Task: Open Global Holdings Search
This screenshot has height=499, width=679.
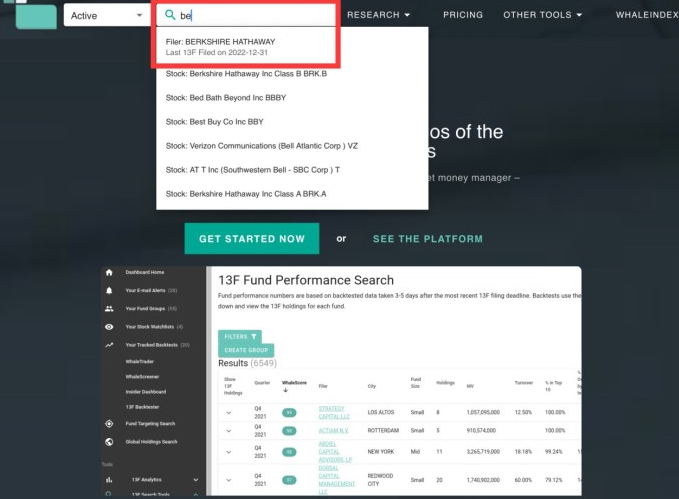Action: click(151, 442)
